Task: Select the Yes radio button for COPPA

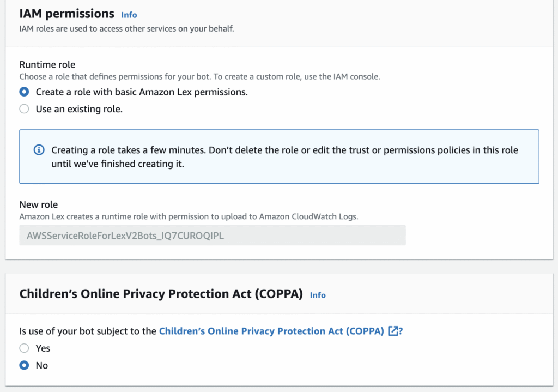Action: click(24, 348)
